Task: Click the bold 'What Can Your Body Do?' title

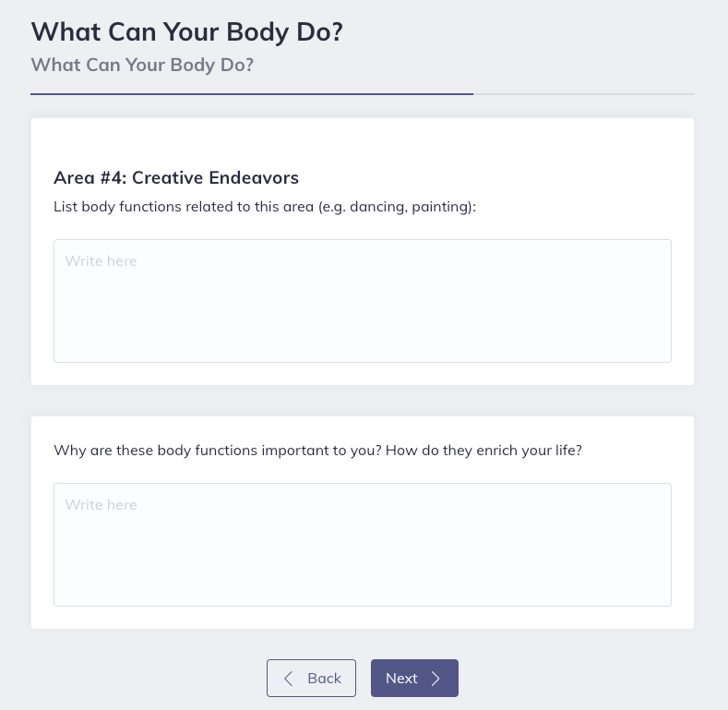Action: click(x=186, y=31)
